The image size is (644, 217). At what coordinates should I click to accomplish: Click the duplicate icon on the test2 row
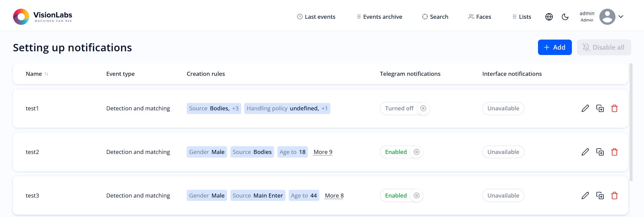(600, 152)
